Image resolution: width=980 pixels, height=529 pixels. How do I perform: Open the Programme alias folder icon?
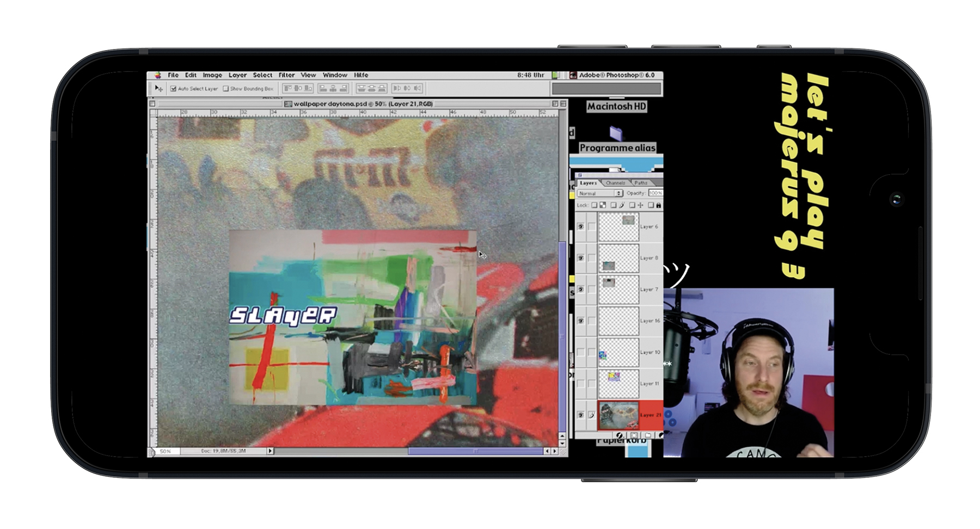point(616,134)
